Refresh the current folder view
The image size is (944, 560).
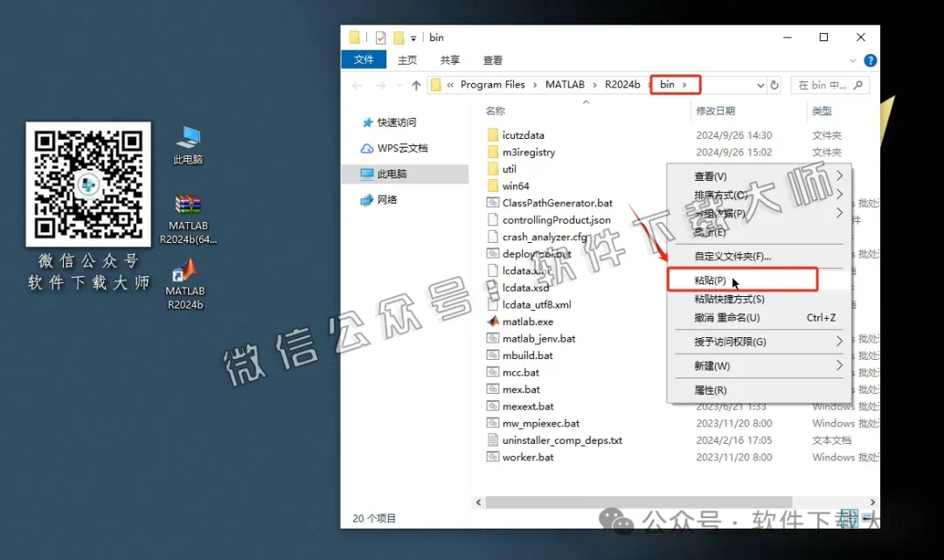[x=774, y=86]
